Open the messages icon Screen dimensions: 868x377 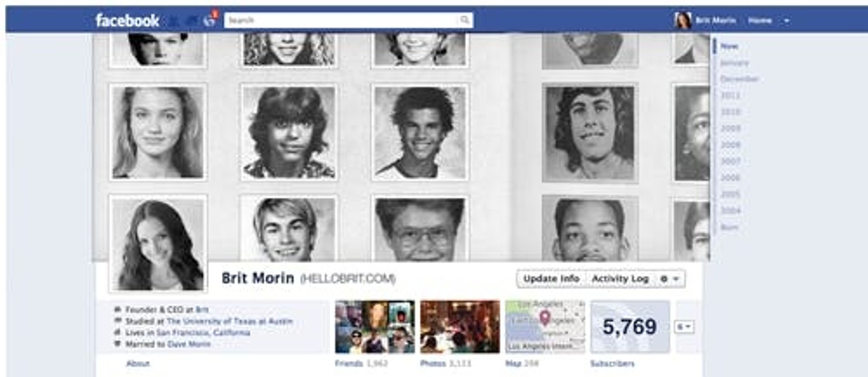point(192,21)
